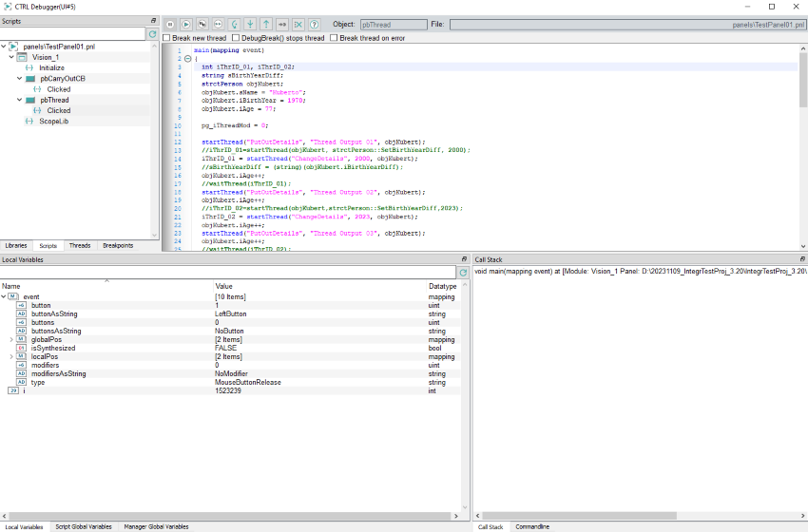Toggle DebugBreak() stops thread checkbox

coord(236,38)
